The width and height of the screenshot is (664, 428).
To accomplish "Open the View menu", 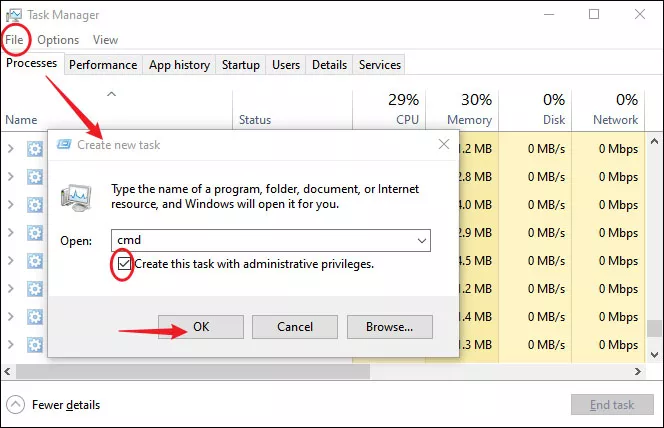I will click(x=105, y=40).
